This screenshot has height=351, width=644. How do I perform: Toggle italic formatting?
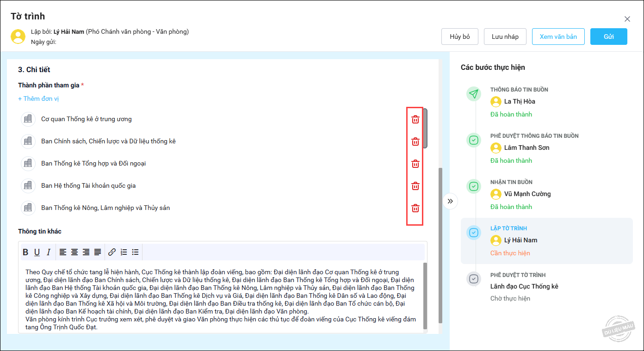(48, 252)
